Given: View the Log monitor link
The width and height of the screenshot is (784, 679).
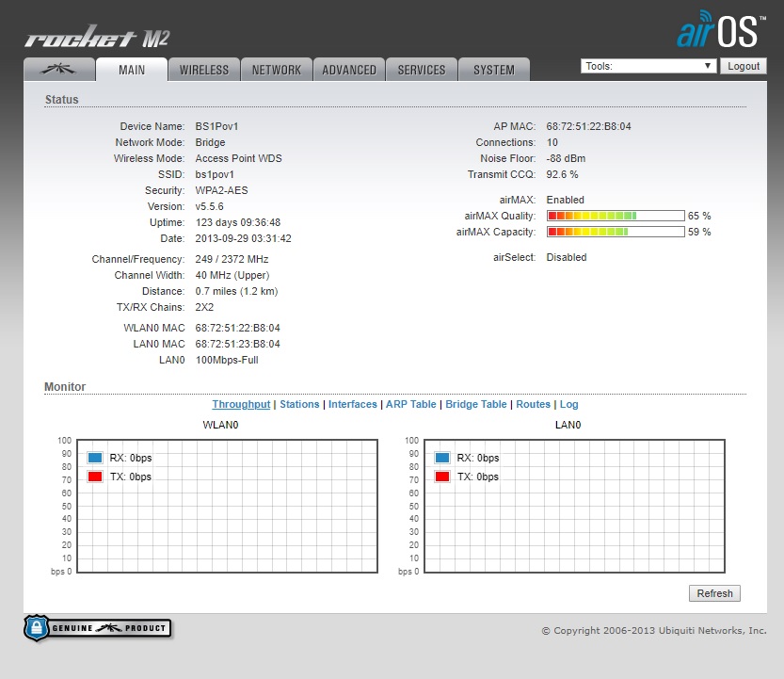Looking at the screenshot, I should point(568,404).
